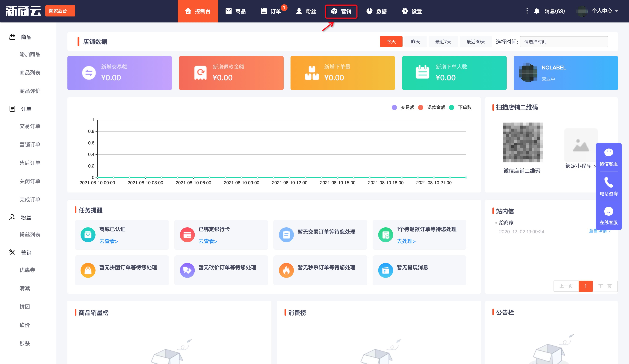Click 去处理 link for refund orders
The height and width of the screenshot is (364, 629).
coord(406,241)
